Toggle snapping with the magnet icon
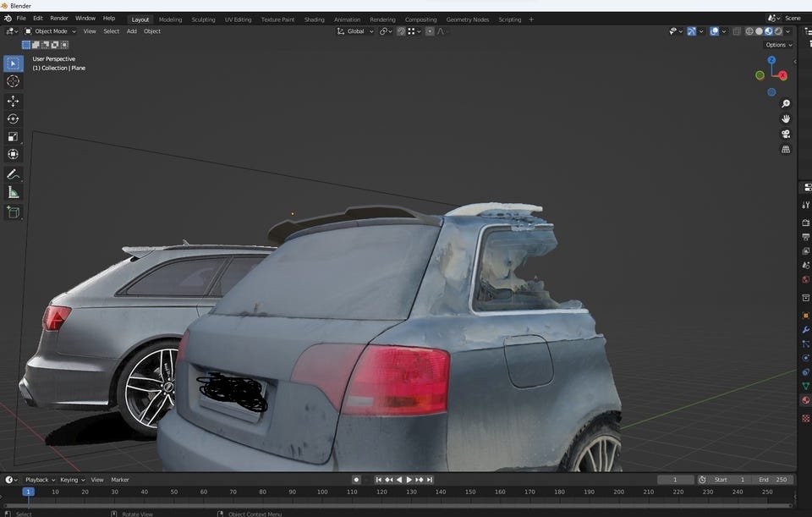The width and height of the screenshot is (812, 517). [x=401, y=31]
